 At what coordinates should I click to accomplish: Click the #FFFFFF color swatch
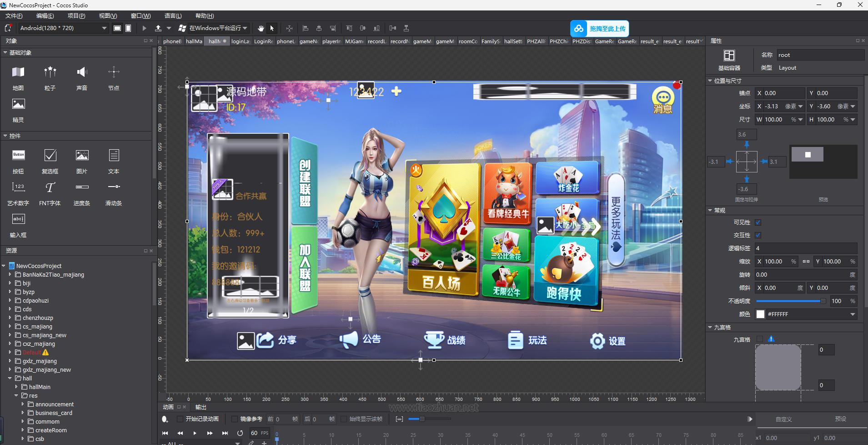tap(760, 314)
